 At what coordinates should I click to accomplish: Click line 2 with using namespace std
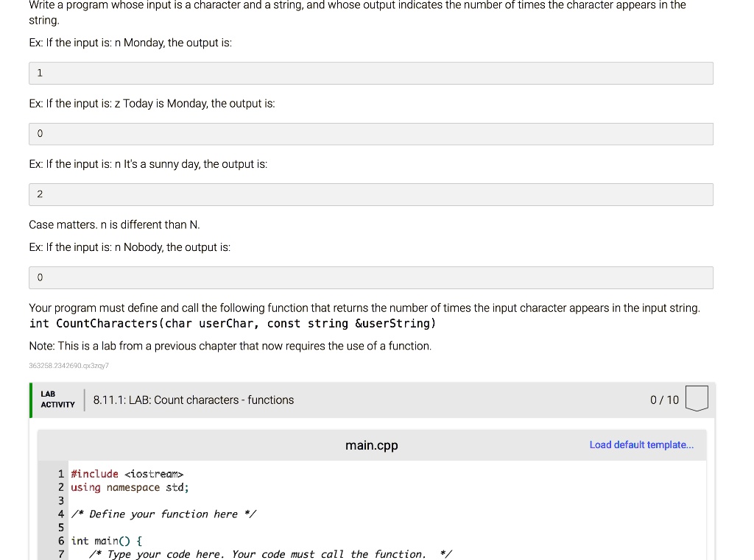(130, 487)
